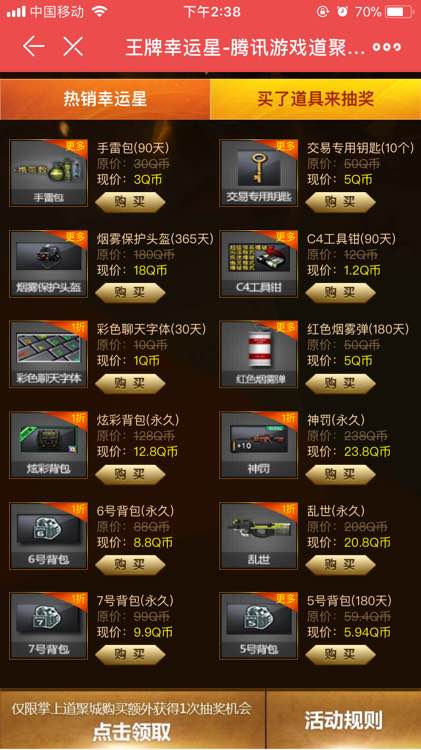The width and height of the screenshot is (421, 750).
Task: Open the 活动规则 activity rules
Action: [343, 719]
